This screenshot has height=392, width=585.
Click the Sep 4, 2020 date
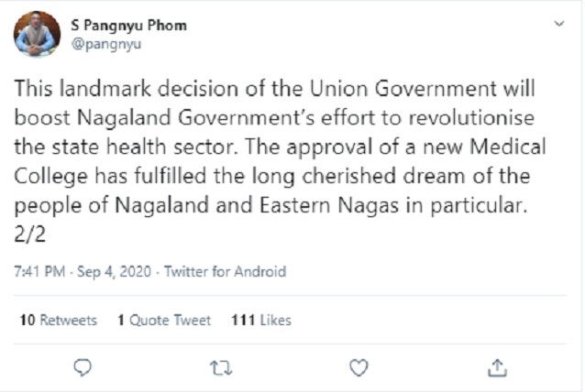(113, 272)
